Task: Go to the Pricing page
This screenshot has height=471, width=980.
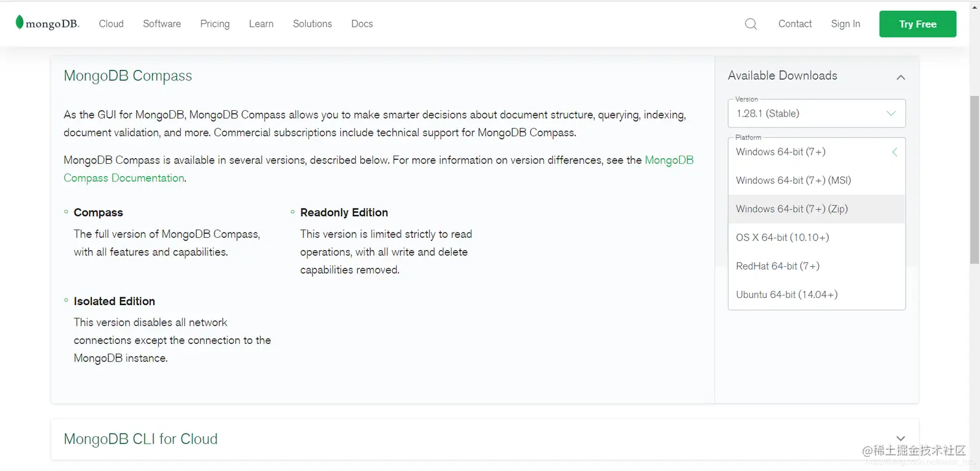Action: (215, 24)
